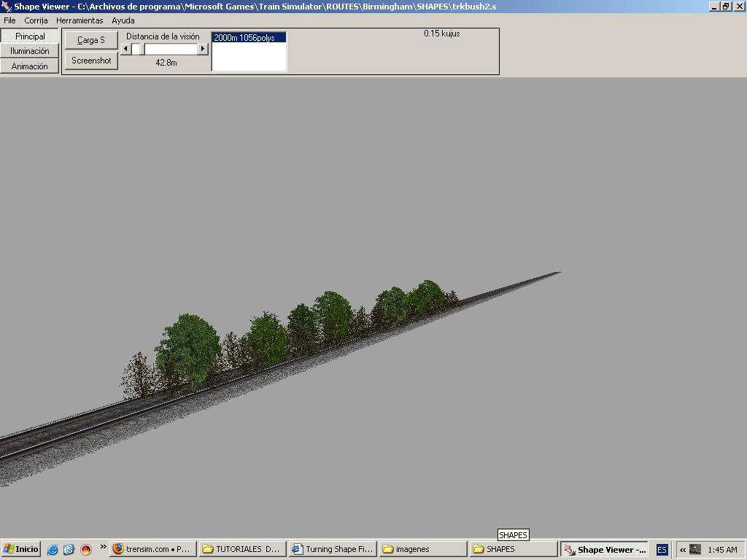The image size is (747, 560).
Task: Open the imagenes folder taskbar item
Action: [x=422, y=549]
